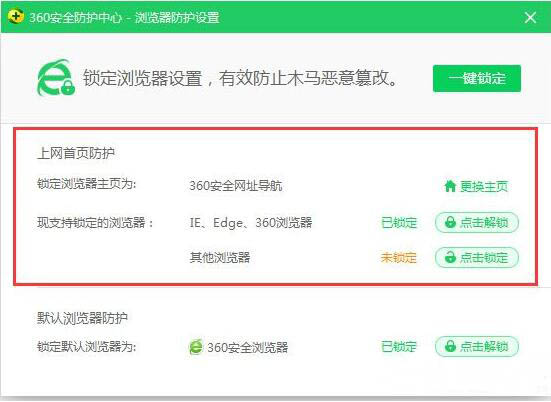This screenshot has width=551, height=402.
Task: Click the 默认浏览器防护 section heading
Action: click(82, 318)
